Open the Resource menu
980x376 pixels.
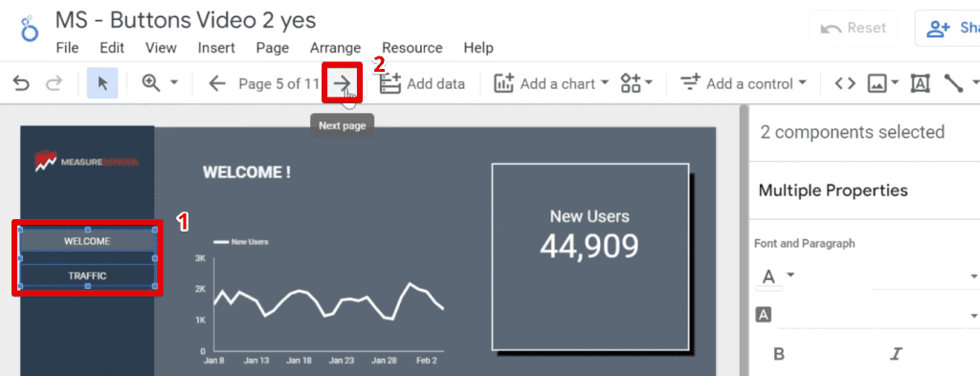click(412, 48)
